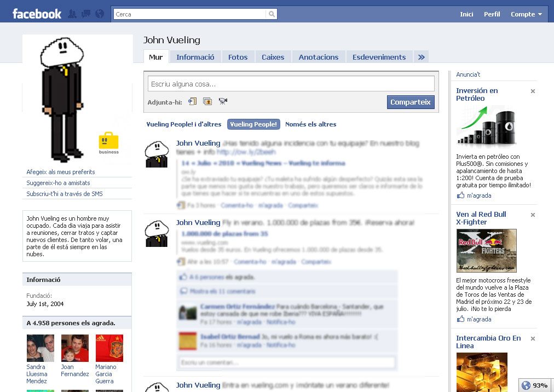Click the Red Bull X-Fighters ad image
Screen dimensions: 554x392
click(x=487, y=251)
